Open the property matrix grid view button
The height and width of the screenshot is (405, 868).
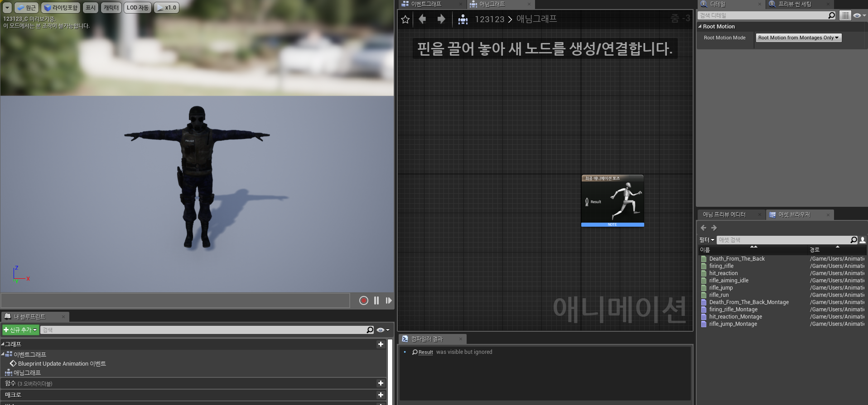pyautogui.click(x=845, y=15)
